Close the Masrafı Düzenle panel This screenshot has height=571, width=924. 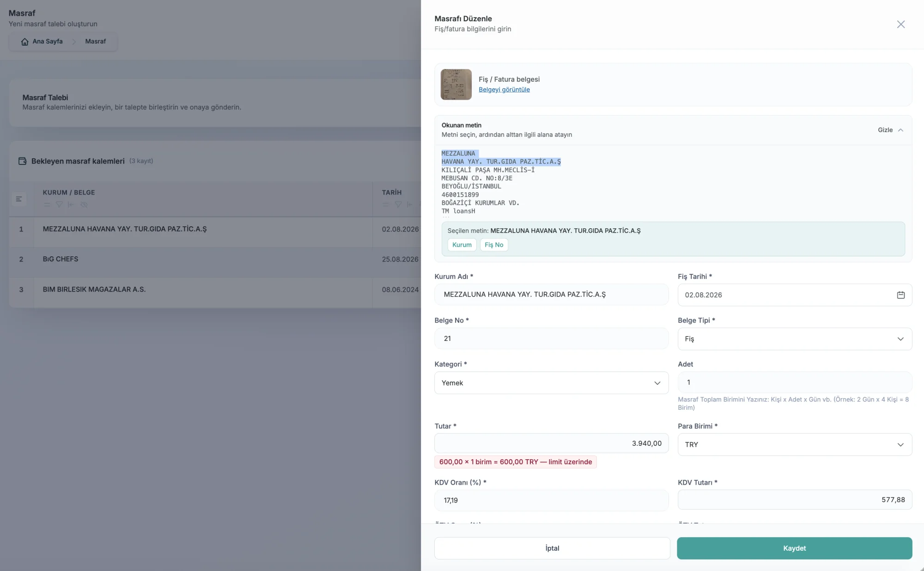pos(900,24)
